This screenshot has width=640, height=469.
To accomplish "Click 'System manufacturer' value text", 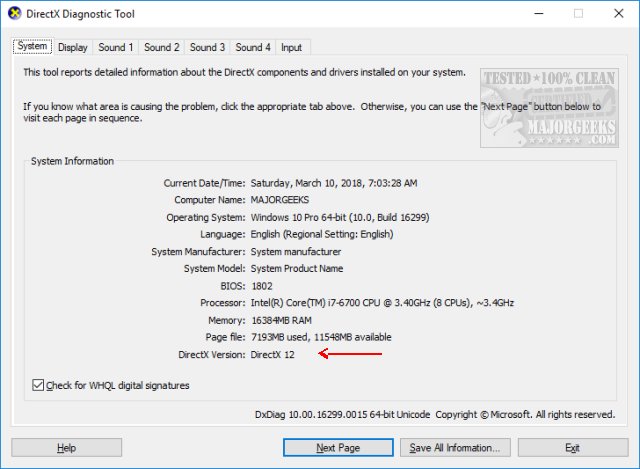I will (296, 251).
